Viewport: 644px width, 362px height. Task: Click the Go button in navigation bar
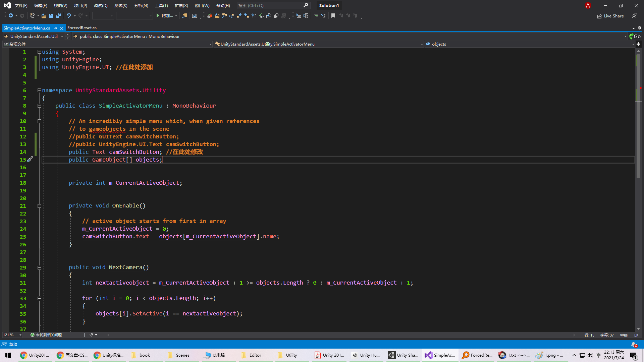pyautogui.click(x=635, y=36)
